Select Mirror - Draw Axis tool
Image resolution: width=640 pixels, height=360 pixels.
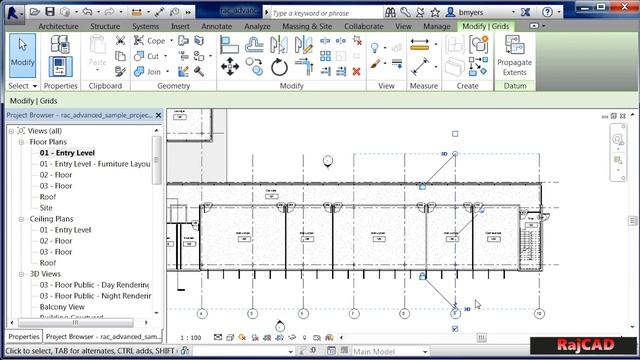pos(304,44)
